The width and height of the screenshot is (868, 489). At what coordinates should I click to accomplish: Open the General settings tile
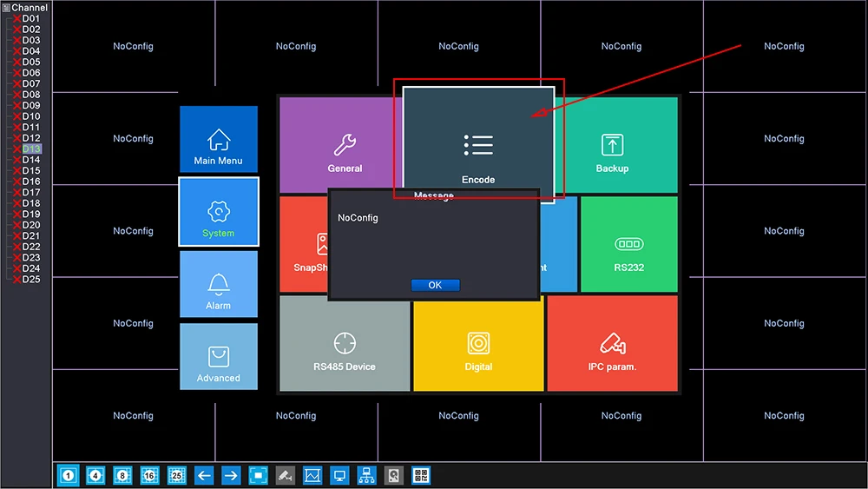click(x=341, y=144)
